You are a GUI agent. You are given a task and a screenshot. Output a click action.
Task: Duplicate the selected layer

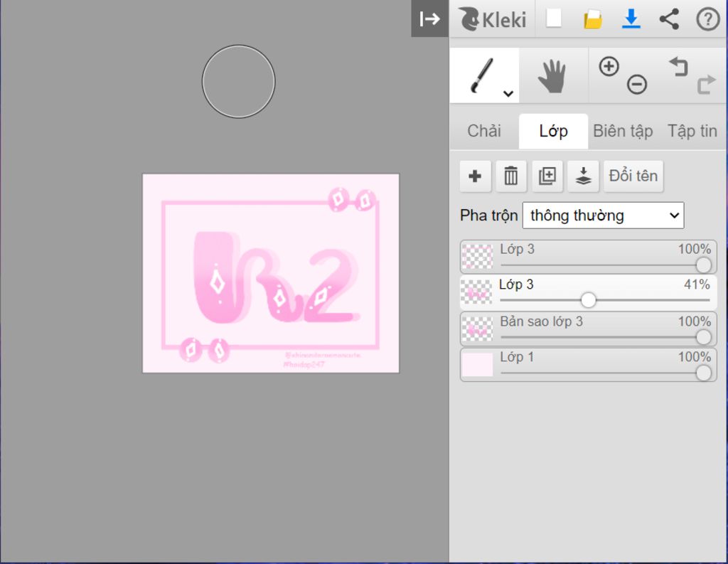[x=547, y=176]
